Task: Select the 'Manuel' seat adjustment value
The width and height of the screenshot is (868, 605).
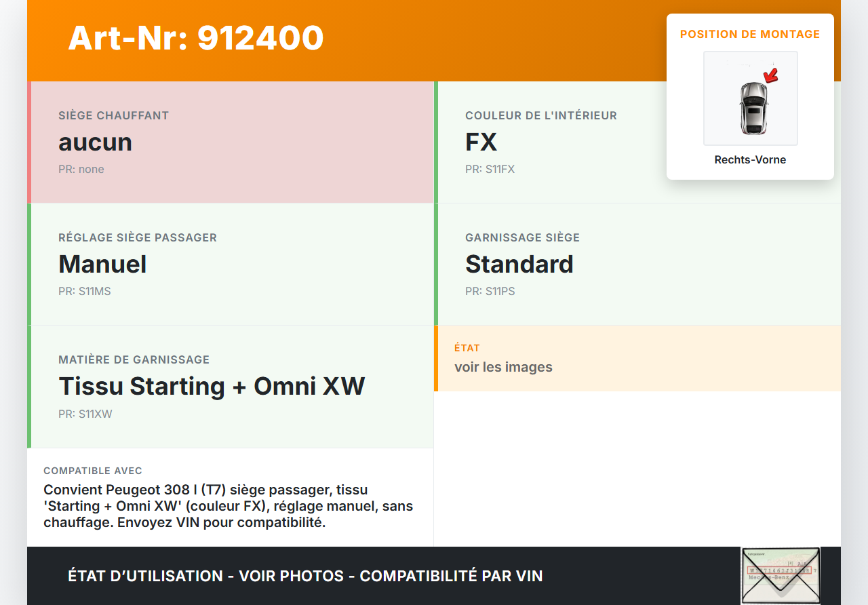Action: pyautogui.click(x=102, y=265)
